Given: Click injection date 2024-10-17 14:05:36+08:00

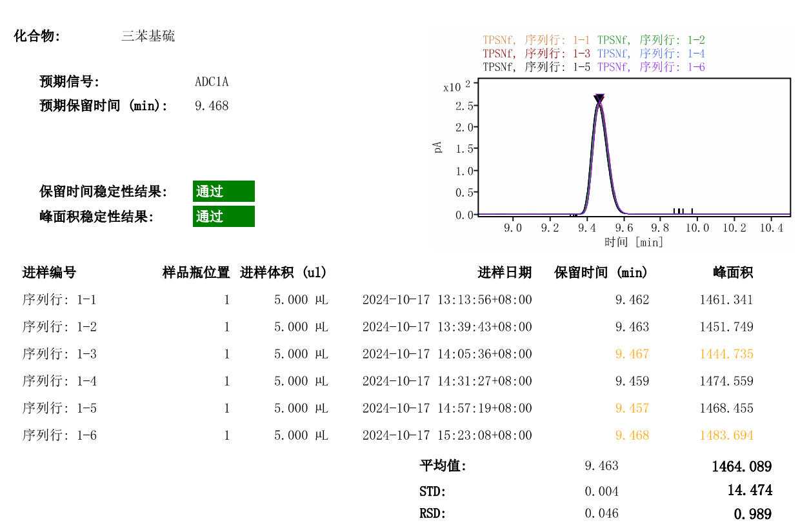Looking at the screenshot, I should (447, 354).
